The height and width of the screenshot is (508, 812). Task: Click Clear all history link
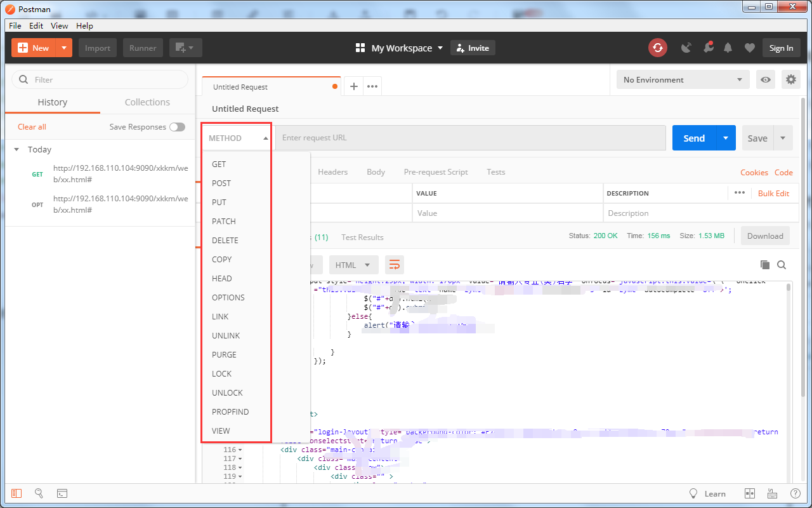tap(32, 127)
